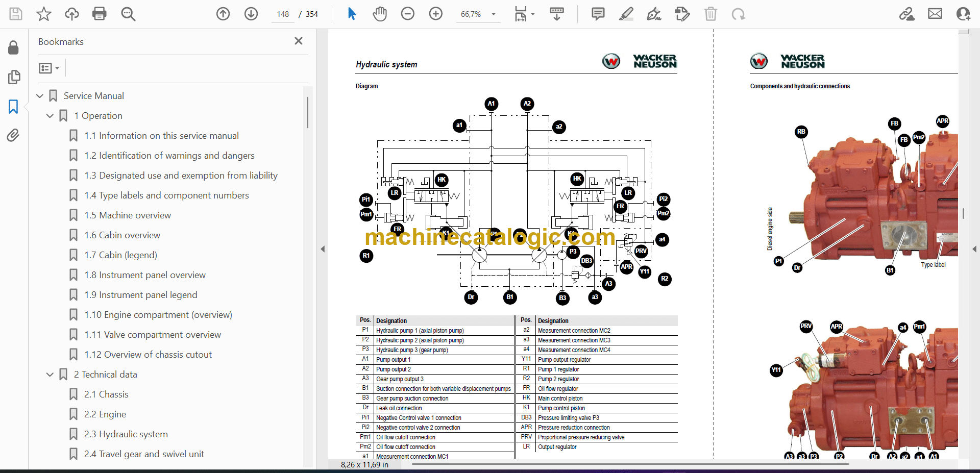The image size is (980, 473).
Task: Click the bookmarks panel vertical scrollbar
Action: point(307,112)
